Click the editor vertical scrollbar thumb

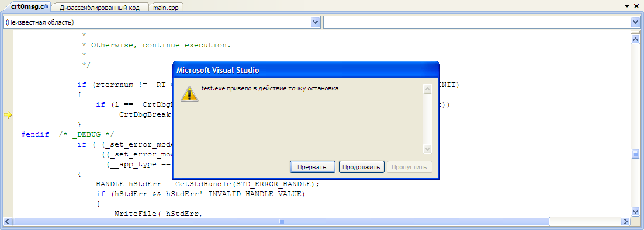tap(635, 154)
